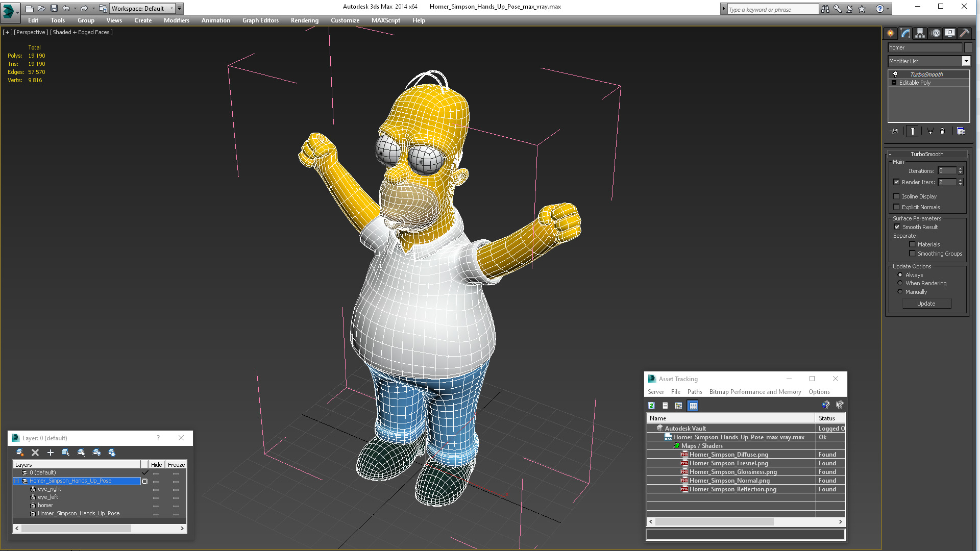Open Configure Modifier Sets icon
The image size is (980, 551).
961,131
